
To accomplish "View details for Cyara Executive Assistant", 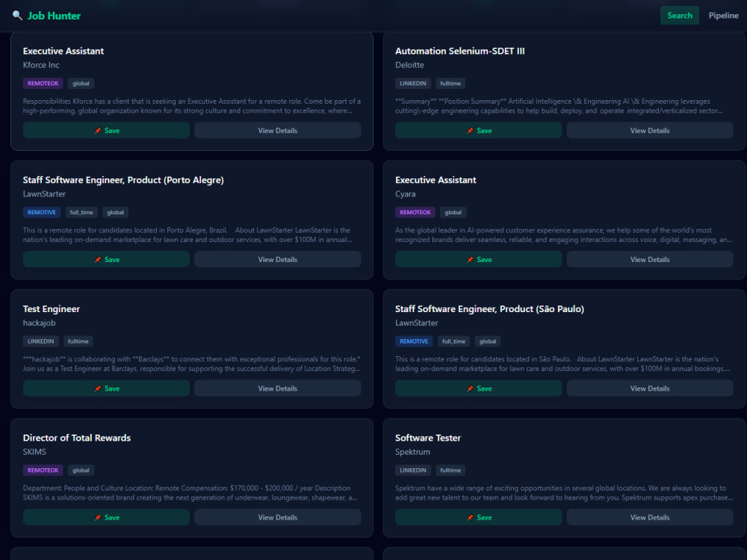I will coord(650,260).
